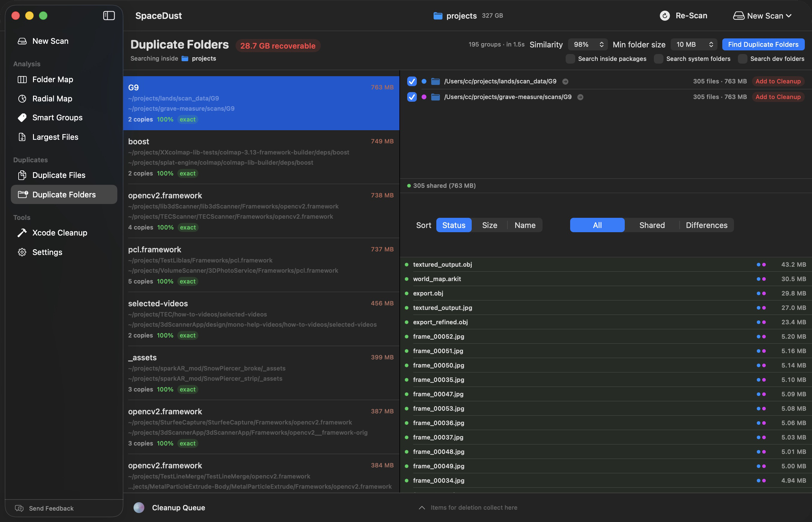
Task: Open Xcode Cleanup hammer icon
Action: pos(22,233)
